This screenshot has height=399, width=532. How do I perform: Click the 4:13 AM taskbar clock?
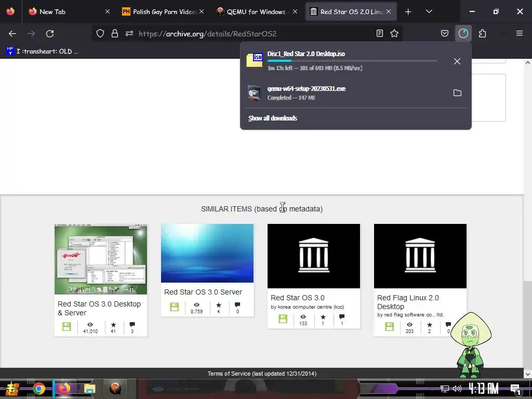(x=483, y=389)
